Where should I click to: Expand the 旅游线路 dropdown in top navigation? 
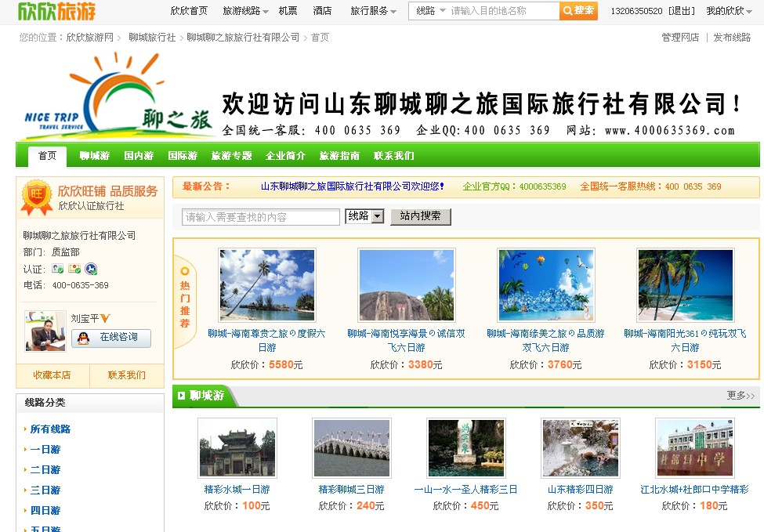(245, 11)
